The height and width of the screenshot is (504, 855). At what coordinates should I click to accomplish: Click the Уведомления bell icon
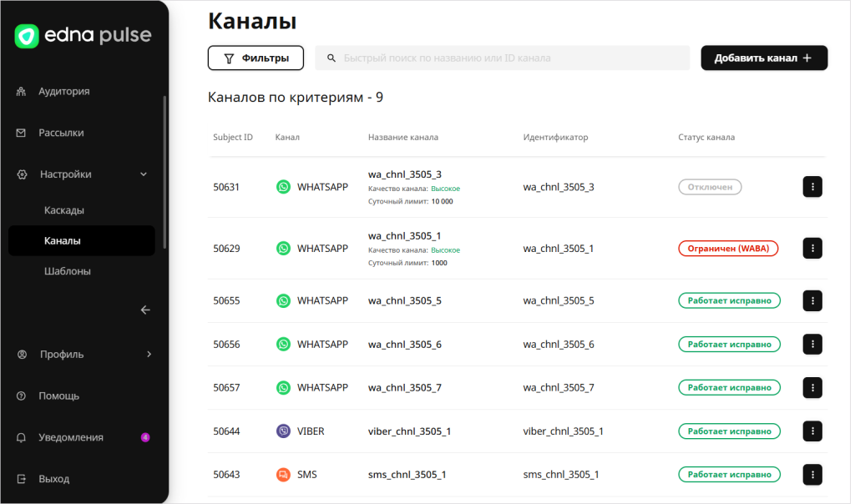(21, 437)
